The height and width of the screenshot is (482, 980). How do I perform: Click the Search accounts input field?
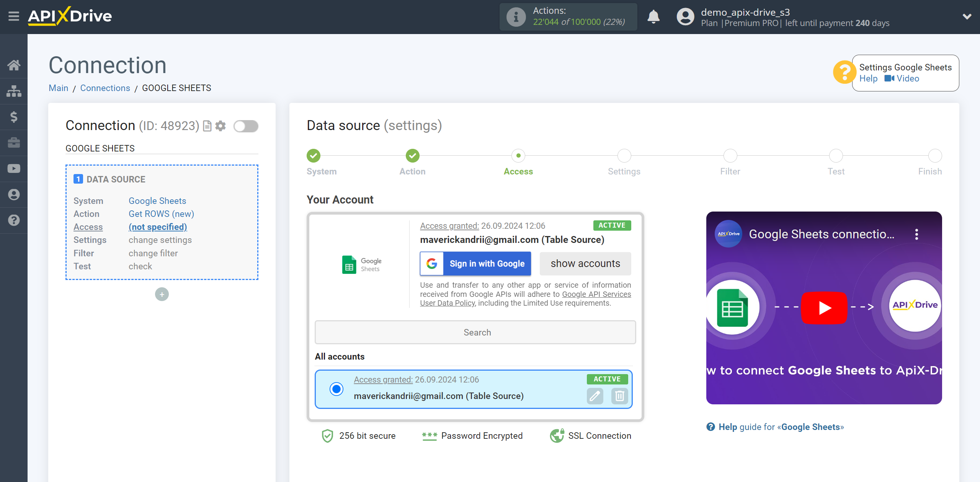tap(477, 332)
